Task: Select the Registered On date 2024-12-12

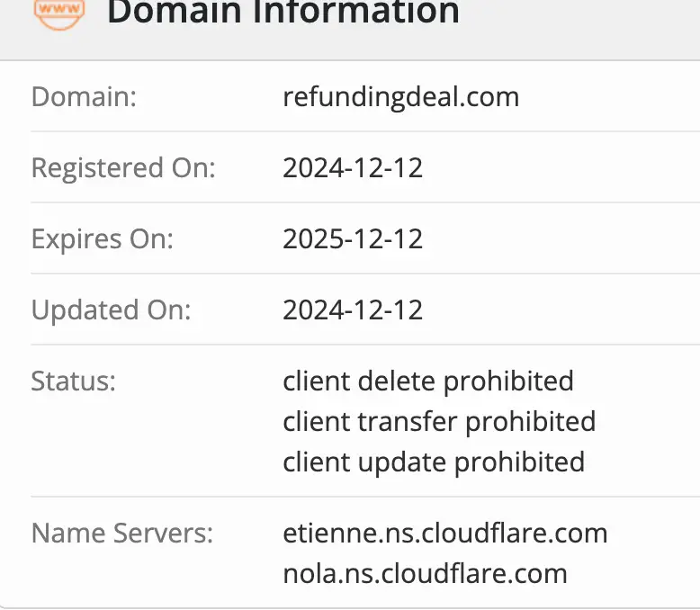Action: (x=353, y=167)
